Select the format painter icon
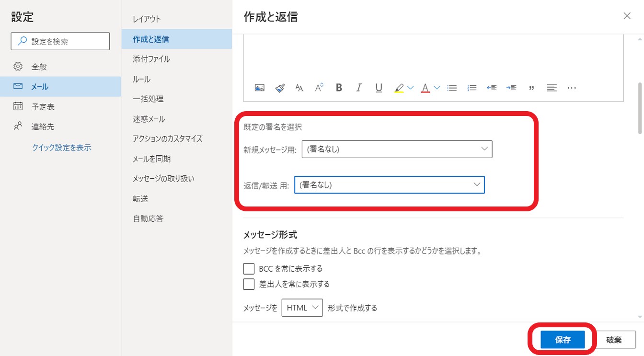 [280, 88]
